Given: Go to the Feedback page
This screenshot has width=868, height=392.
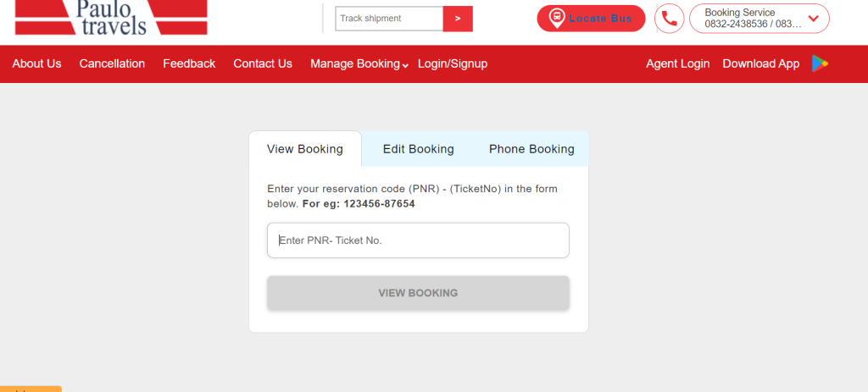Looking at the screenshot, I should pos(189,63).
